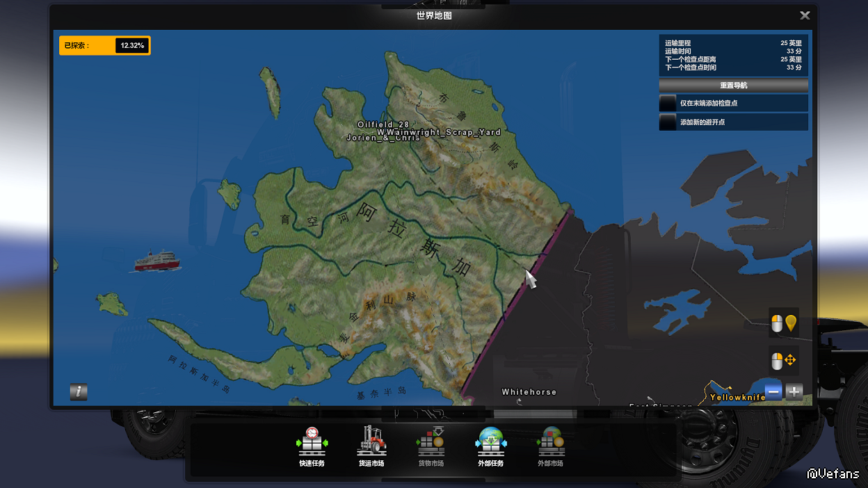Click the Yellowknife city label
The height and width of the screenshot is (488, 868).
737,397
